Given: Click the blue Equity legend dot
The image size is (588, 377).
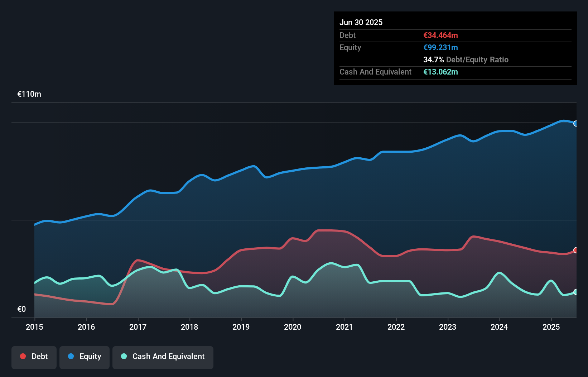Looking at the screenshot, I should pos(71,356).
